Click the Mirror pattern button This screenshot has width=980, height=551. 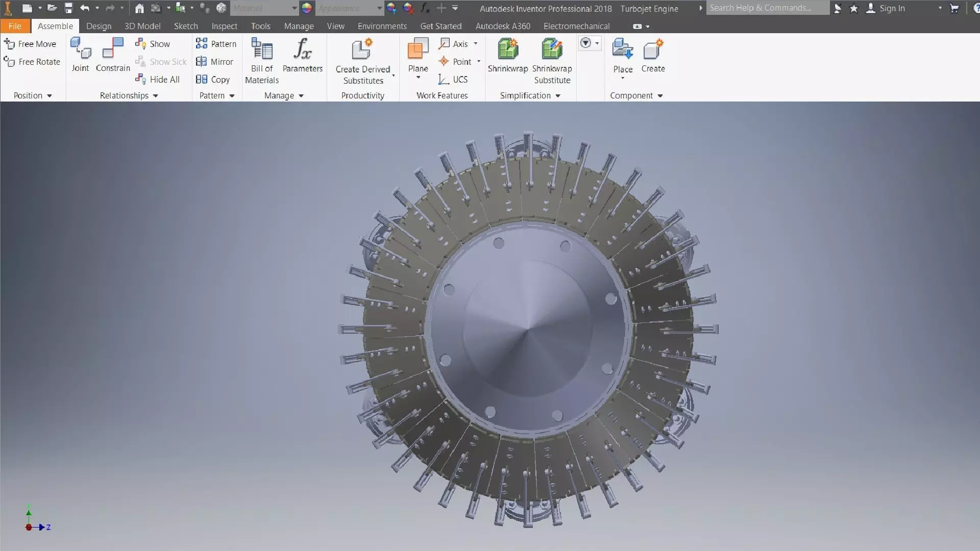[x=215, y=62]
